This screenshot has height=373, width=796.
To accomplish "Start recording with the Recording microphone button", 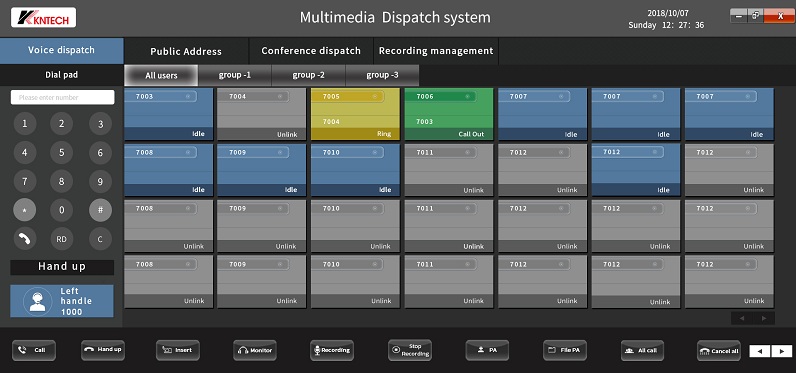I will (x=332, y=350).
